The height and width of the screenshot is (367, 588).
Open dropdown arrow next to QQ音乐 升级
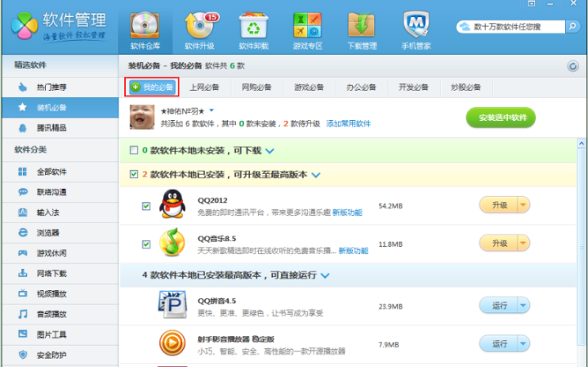coord(523,243)
